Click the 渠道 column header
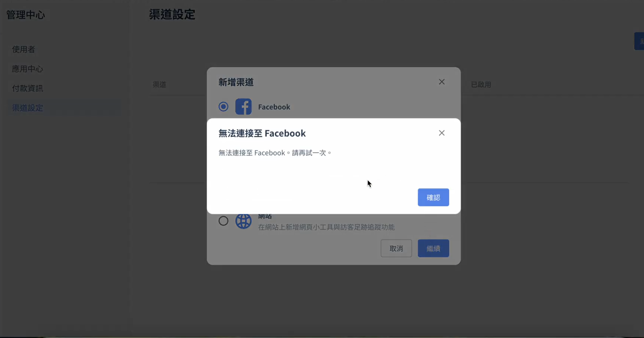Viewport: 644px width, 338px height. pos(160,84)
